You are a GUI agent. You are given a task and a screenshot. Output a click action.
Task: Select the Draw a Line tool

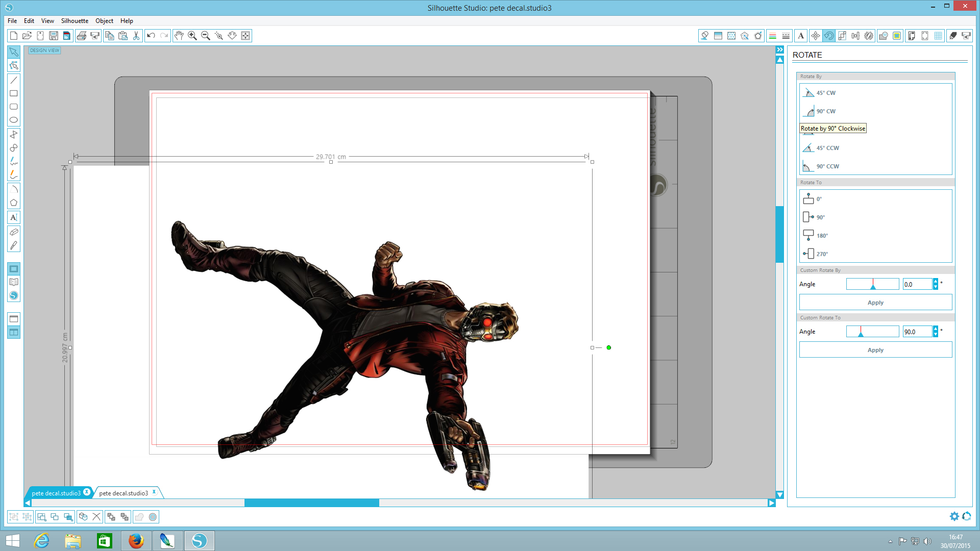14,80
